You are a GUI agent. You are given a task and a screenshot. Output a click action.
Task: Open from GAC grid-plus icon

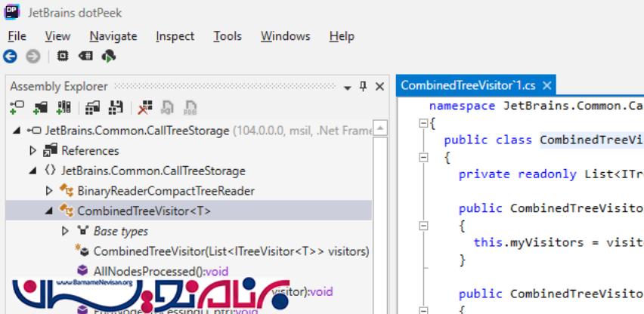tap(63, 107)
